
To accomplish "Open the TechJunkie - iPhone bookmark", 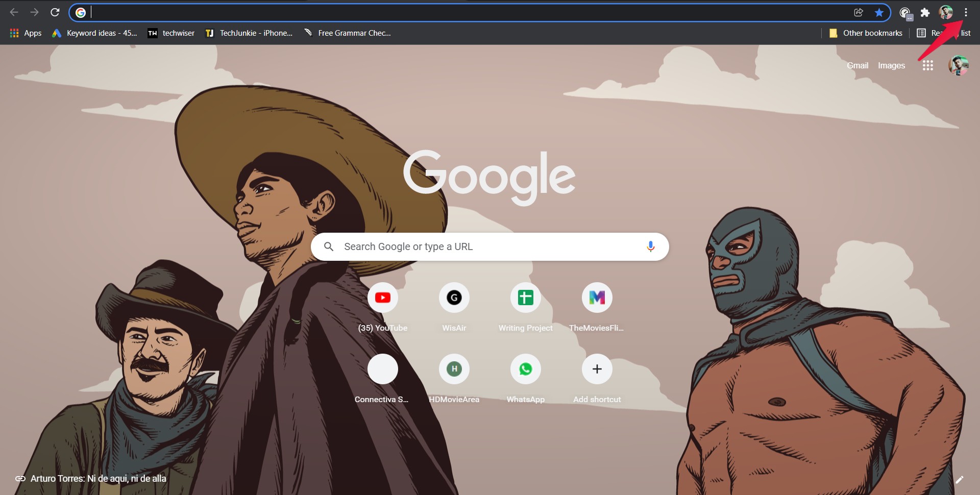I will point(249,33).
